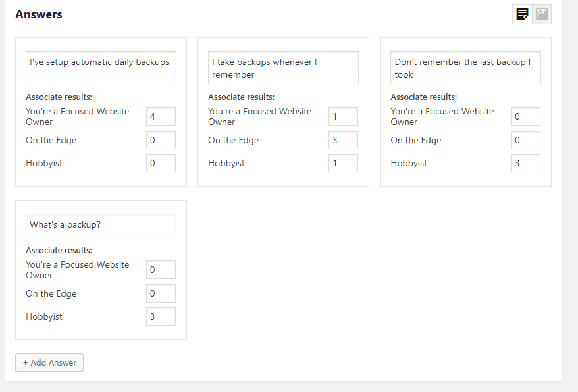578x392 pixels.
Task: Edit 'I've setup automatic daily backups' answer text
Action: [x=101, y=68]
